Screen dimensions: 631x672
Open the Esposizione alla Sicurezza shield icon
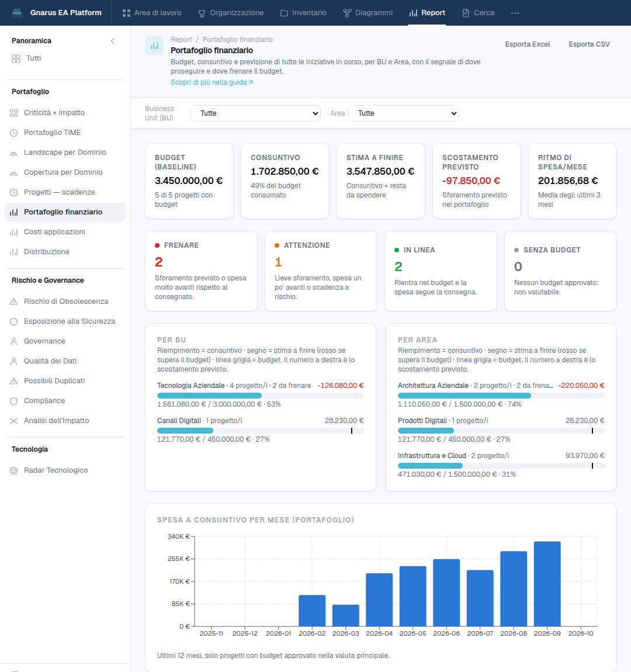point(13,321)
